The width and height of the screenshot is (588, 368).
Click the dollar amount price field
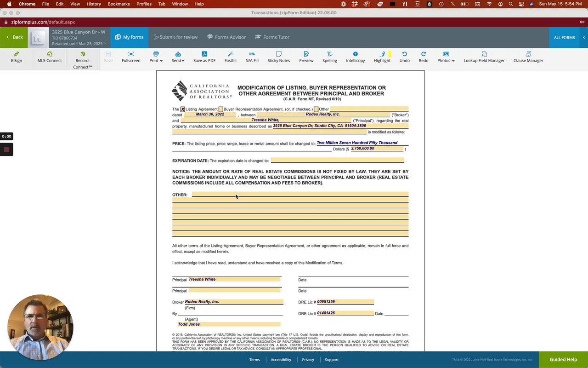click(x=377, y=149)
